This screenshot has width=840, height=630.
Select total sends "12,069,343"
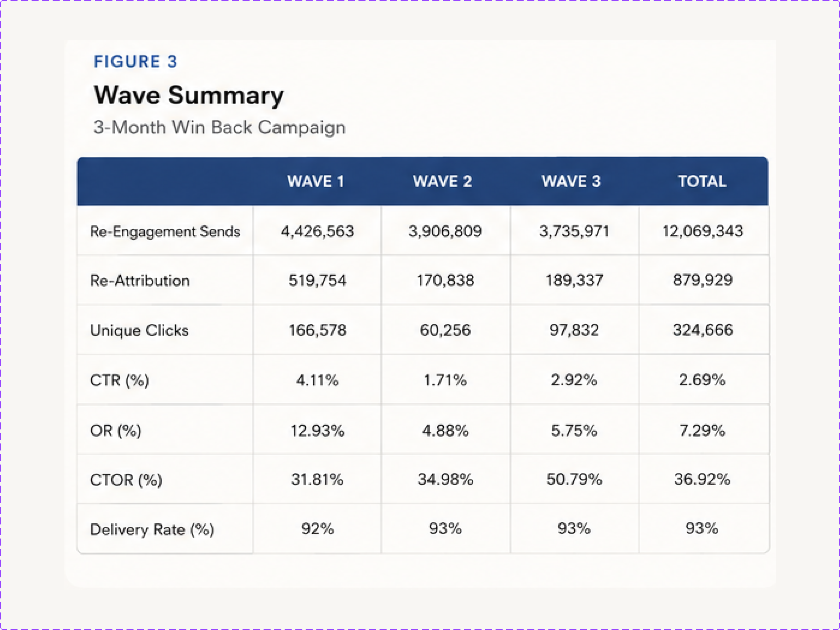tap(702, 231)
